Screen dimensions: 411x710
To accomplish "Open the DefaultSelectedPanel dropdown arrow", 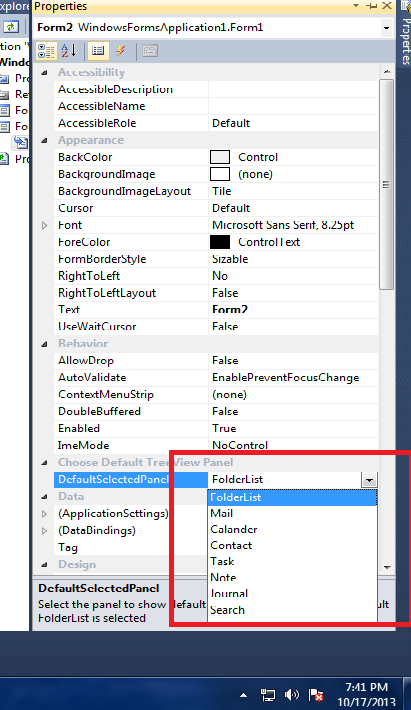I will pos(369,480).
